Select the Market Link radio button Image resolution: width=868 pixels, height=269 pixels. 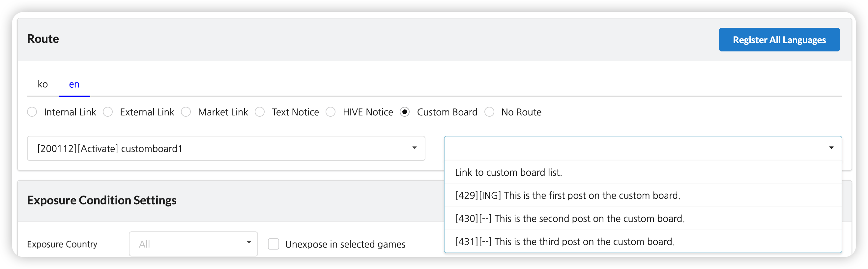pos(186,112)
